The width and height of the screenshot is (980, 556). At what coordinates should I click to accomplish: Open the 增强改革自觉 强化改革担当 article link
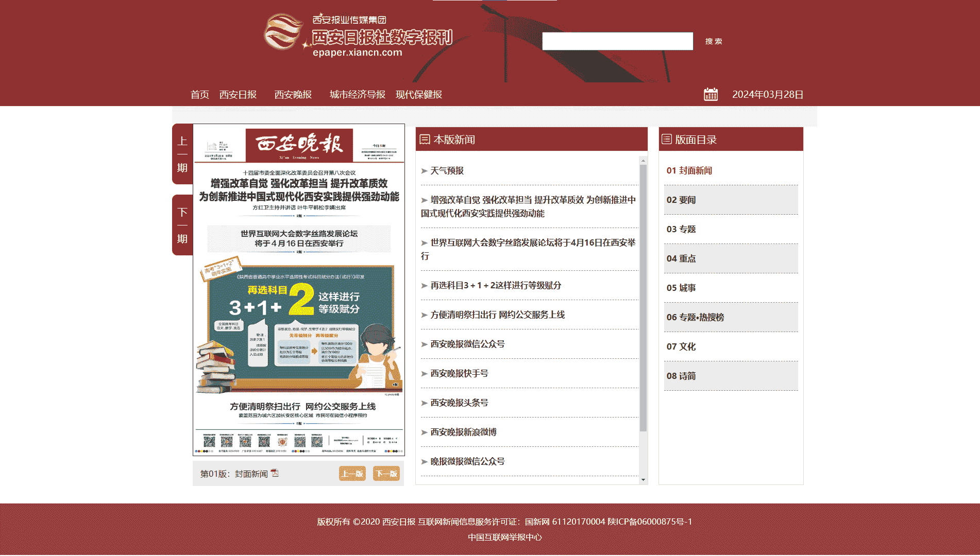(x=528, y=206)
